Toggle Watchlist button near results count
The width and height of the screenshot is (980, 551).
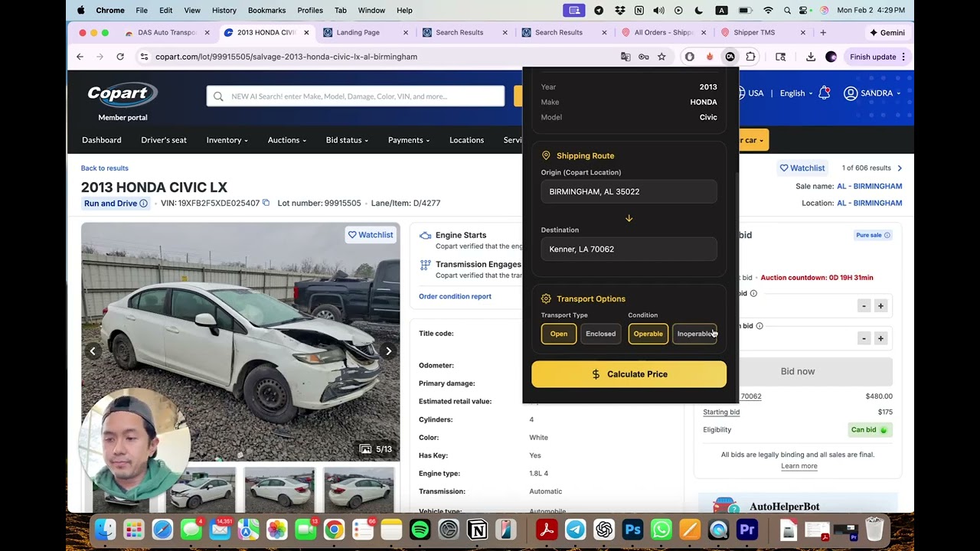tap(802, 168)
